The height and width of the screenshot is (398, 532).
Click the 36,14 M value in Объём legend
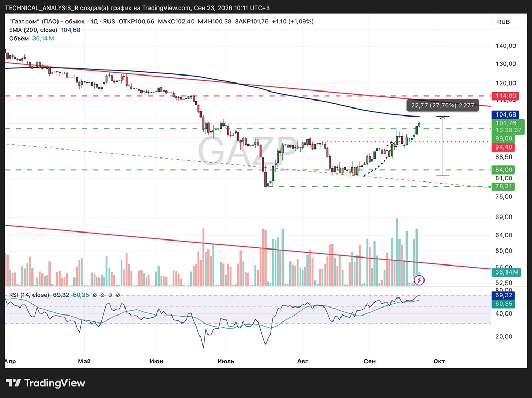click(43, 39)
